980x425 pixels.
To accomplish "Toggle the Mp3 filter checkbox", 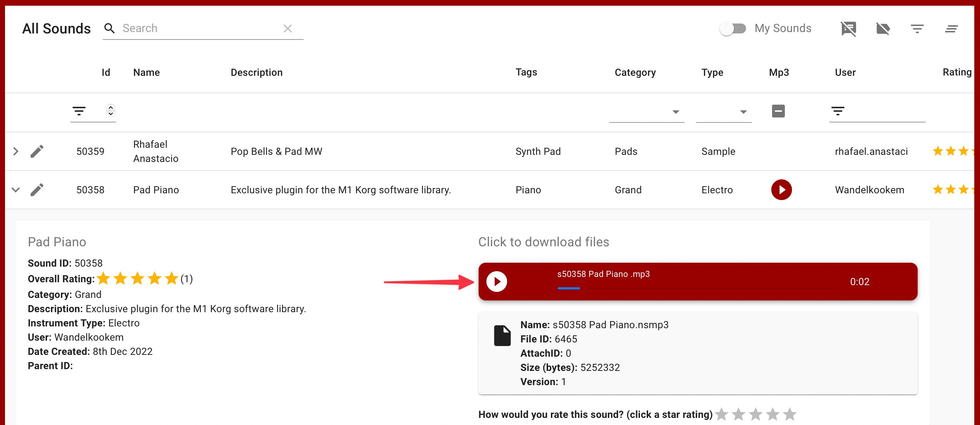I will point(778,111).
